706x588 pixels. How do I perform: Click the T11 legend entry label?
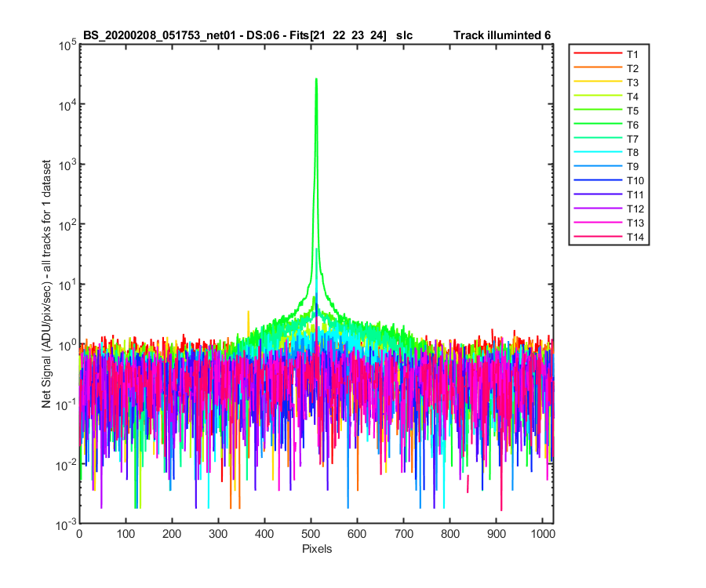pyautogui.click(x=635, y=194)
